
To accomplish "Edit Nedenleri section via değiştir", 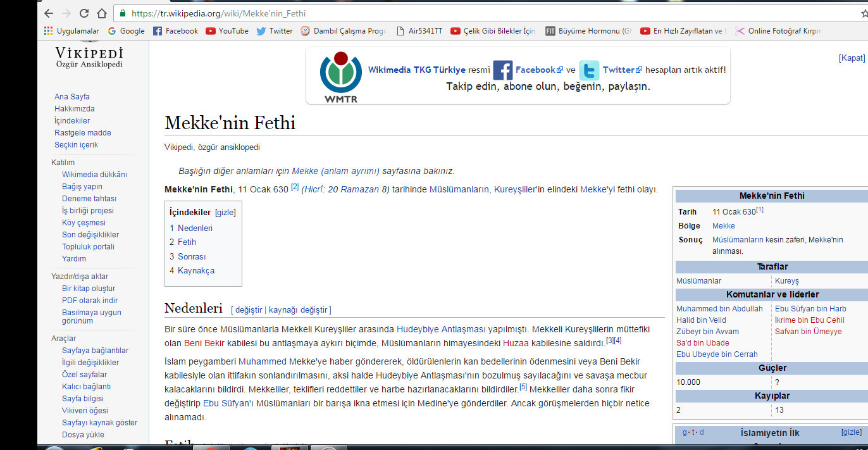I will pos(249,310).
